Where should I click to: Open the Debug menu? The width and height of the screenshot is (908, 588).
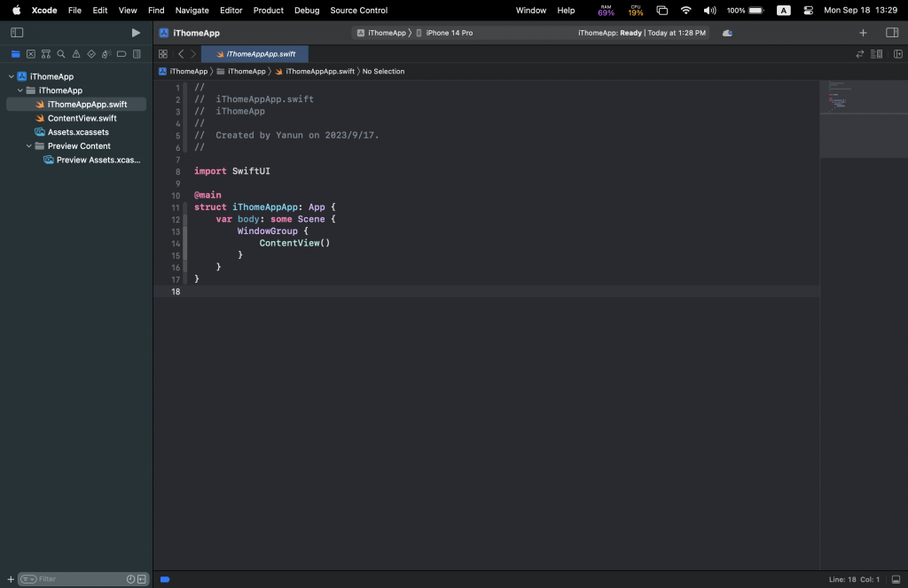click(x=307, y=11)
